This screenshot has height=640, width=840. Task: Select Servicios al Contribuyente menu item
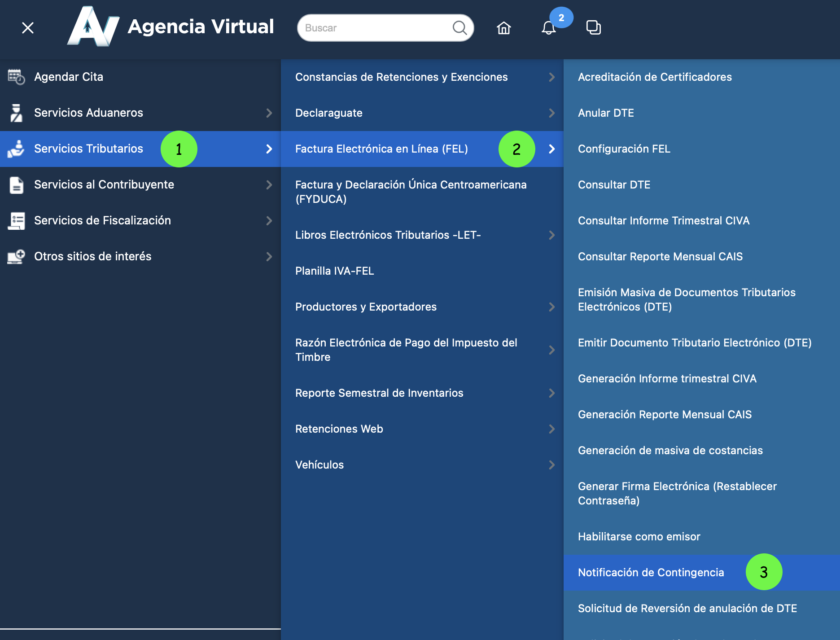[140, 184]
